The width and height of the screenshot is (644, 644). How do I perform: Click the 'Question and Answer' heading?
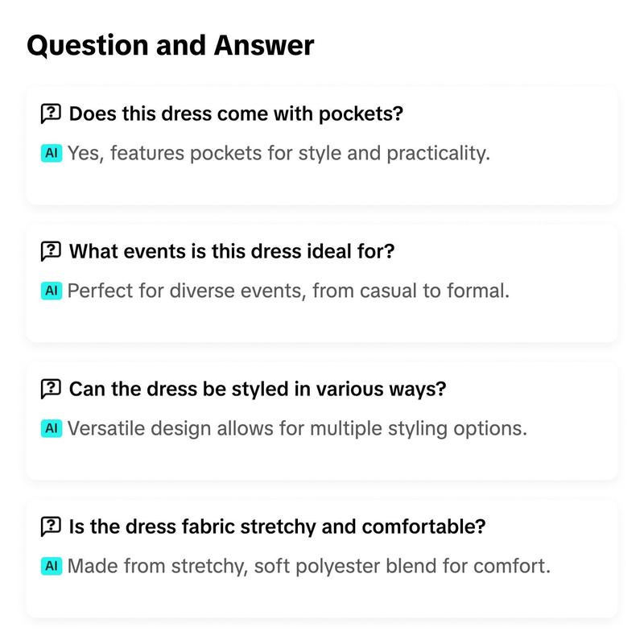[x=171, y=45]
